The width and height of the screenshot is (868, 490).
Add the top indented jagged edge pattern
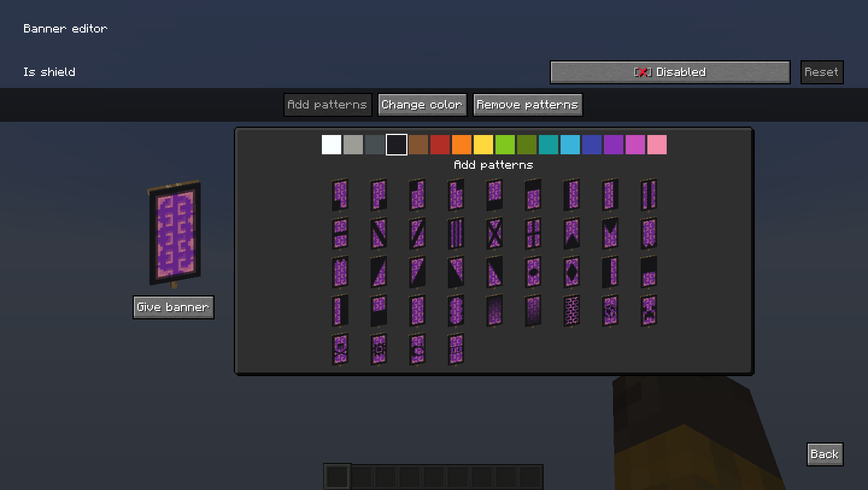click(x=340, y=272)
